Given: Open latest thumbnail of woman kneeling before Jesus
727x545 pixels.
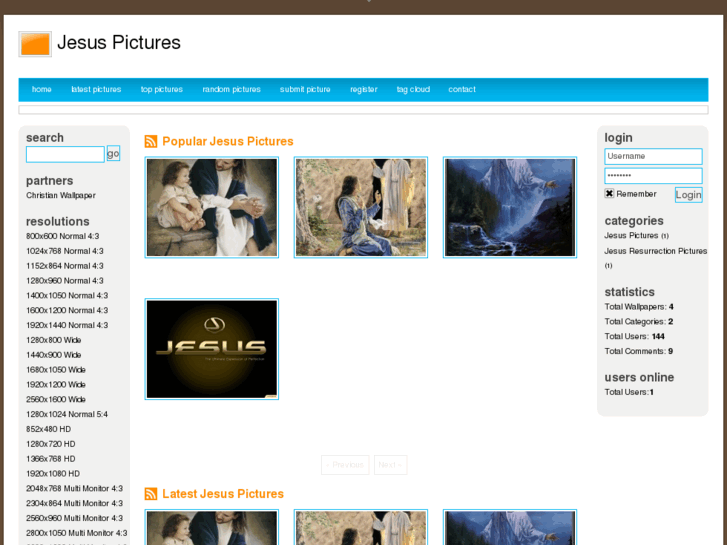Looking at the screenshot, I should (x=361, y=527).
